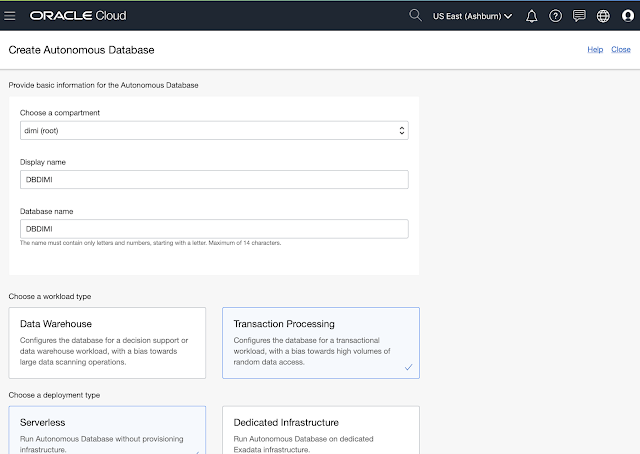The image size is (640, 454).
Task: Open the hamburger navigation menu
Action: pyautogui.click(x=11, y=16)
